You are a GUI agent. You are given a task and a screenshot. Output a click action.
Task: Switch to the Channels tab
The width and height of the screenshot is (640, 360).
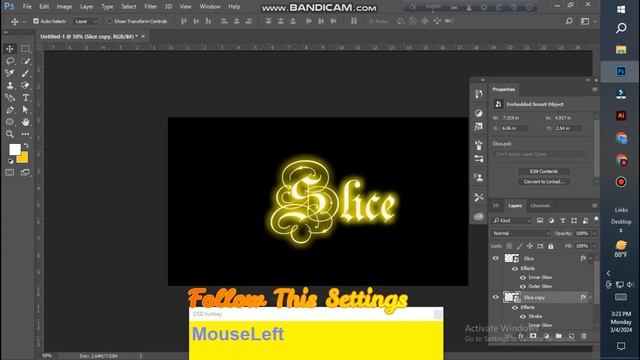(x=540, y=206)
